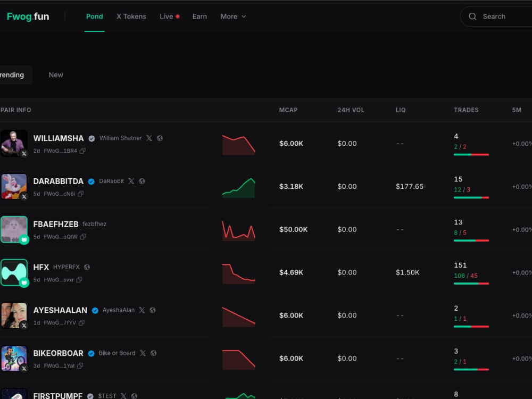Select the BIKEORBOAR token name
532x399 pixels.
[x=58, y=353]
